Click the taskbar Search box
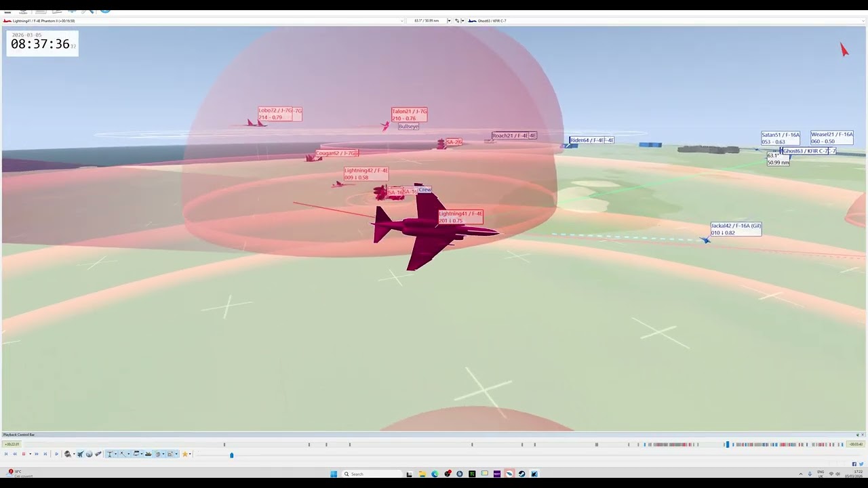Image resolution: width=868 pixels, height=488 pixels. 372,474
